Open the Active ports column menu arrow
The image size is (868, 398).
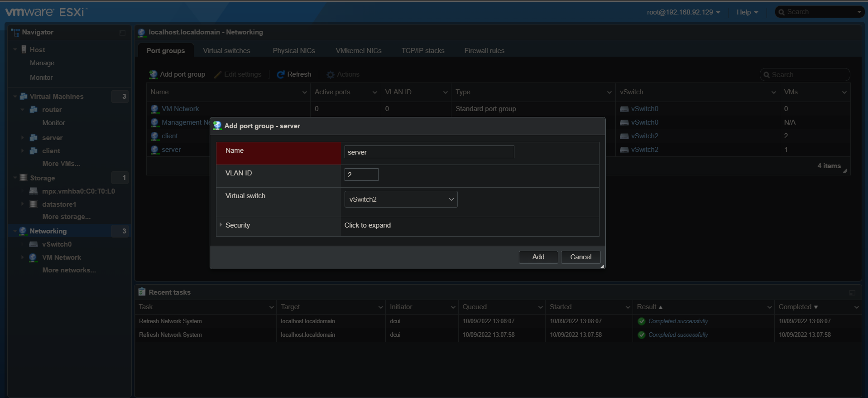tap(375, 92)
